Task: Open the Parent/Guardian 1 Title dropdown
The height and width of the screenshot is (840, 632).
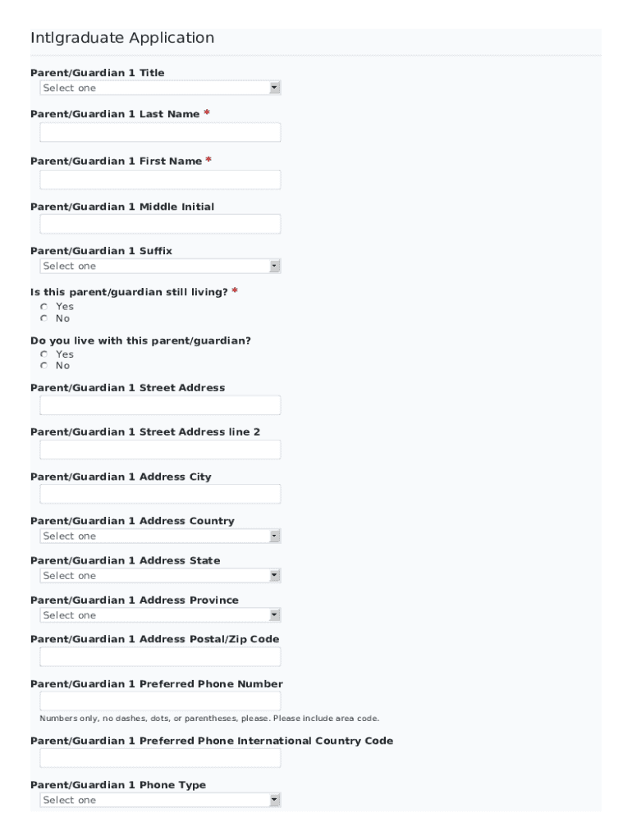Action: [x=160, y=88]
